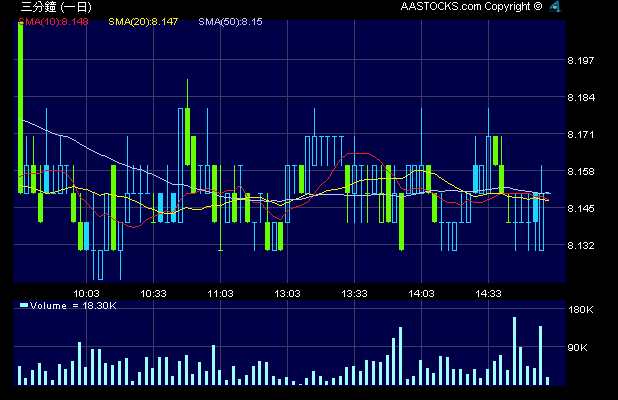618x400 pixels.
Task: Click the AASTOCKS.com Copyright text
Action: click(x=471, y=7)
